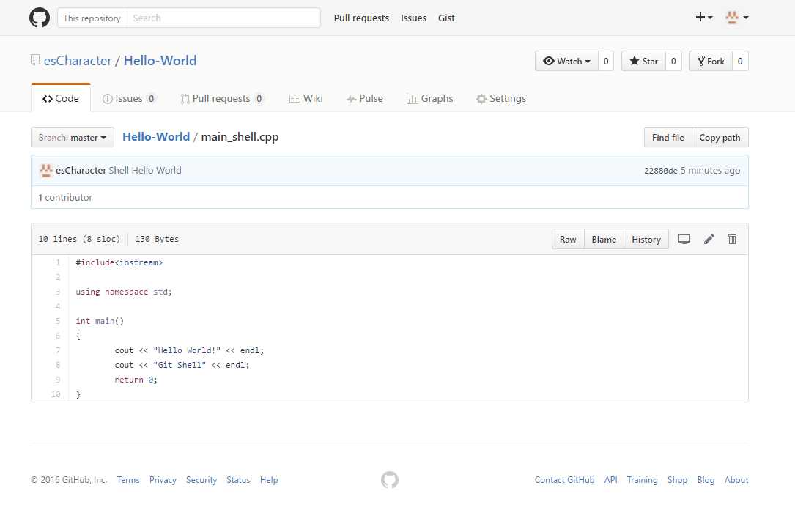
Task: Click the 1 contributor text
Action: pos(65,197)
